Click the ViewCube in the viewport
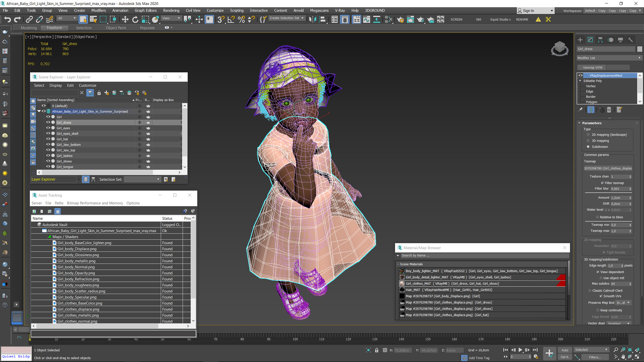Image resolution: width=644 pixels, height=362 pixels. (x=559, y=48)
